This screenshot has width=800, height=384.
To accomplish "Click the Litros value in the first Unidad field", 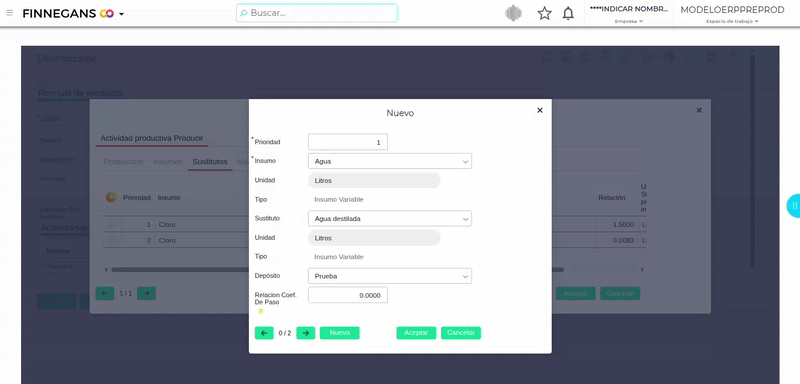I will [x=374, y=181].
